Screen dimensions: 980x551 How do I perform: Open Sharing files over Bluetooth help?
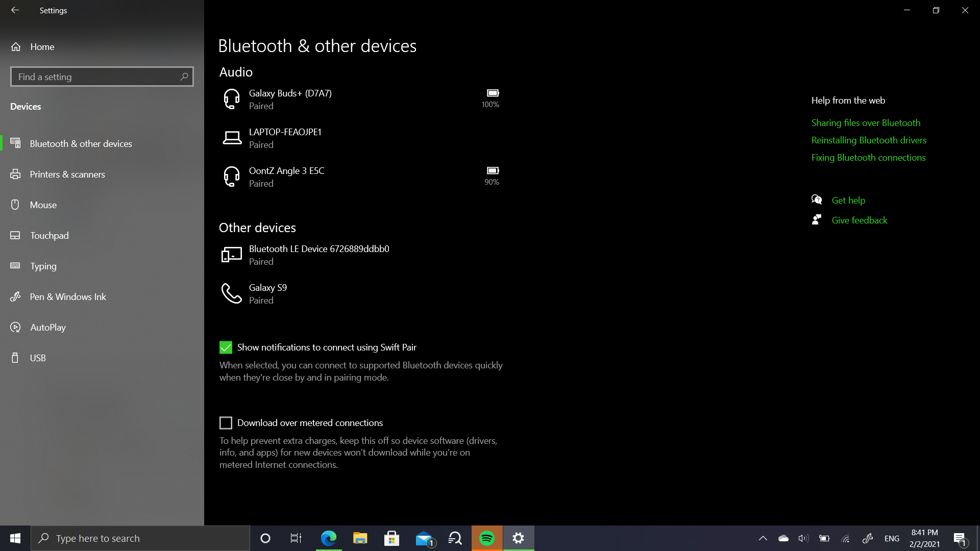point(866,122)
